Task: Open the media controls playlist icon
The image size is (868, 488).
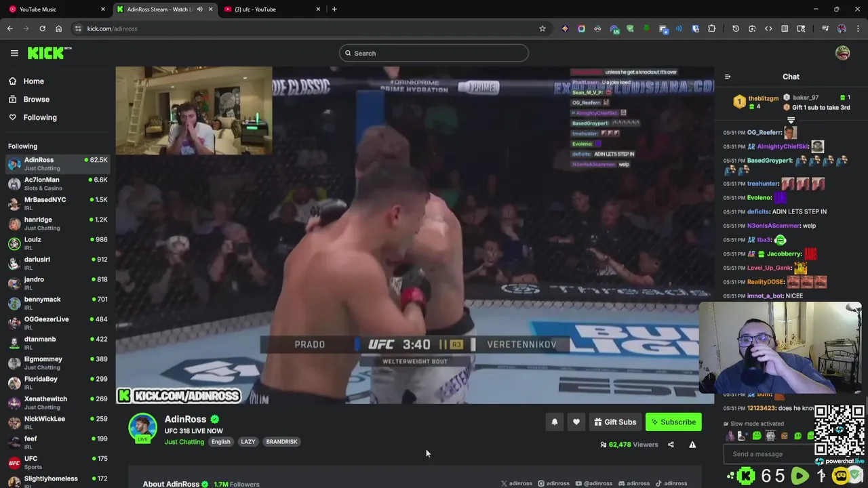Action: coord(825,28)
